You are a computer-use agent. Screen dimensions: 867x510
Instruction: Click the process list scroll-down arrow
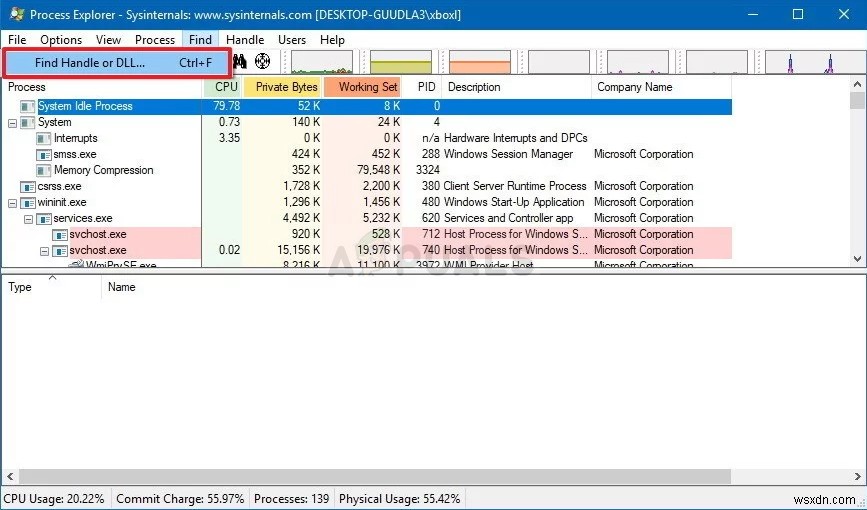pyautogui.click(x=858, y=258)
